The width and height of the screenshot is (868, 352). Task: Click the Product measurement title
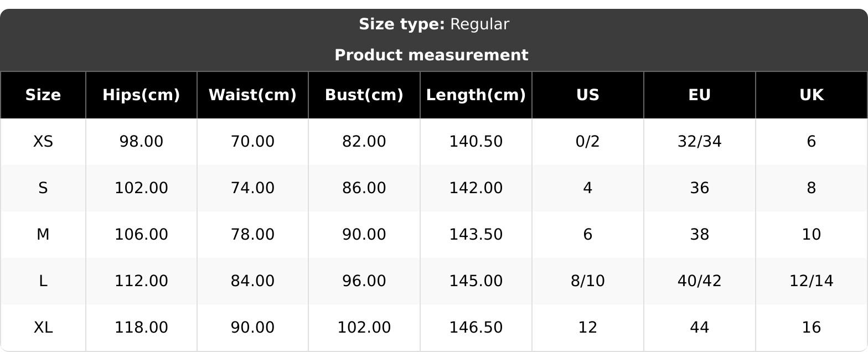pyautogui.click(x=431, y=55)
